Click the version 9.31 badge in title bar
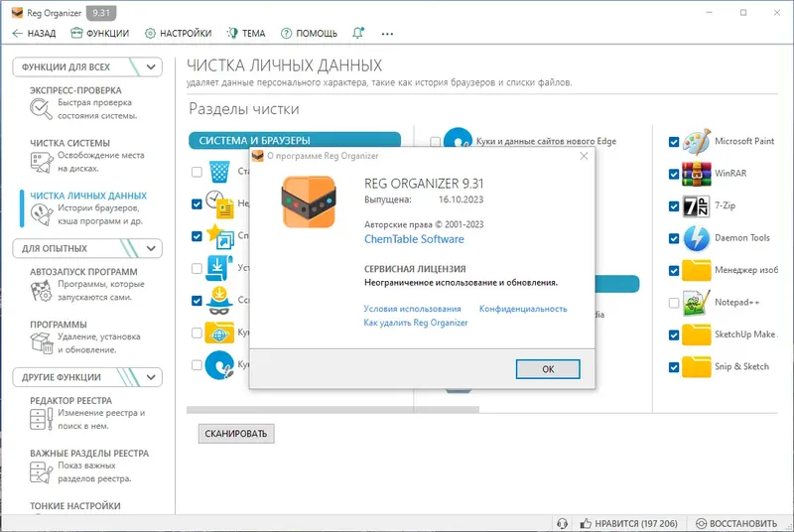The width and height of the screenshot is (794, 532). 101,13
